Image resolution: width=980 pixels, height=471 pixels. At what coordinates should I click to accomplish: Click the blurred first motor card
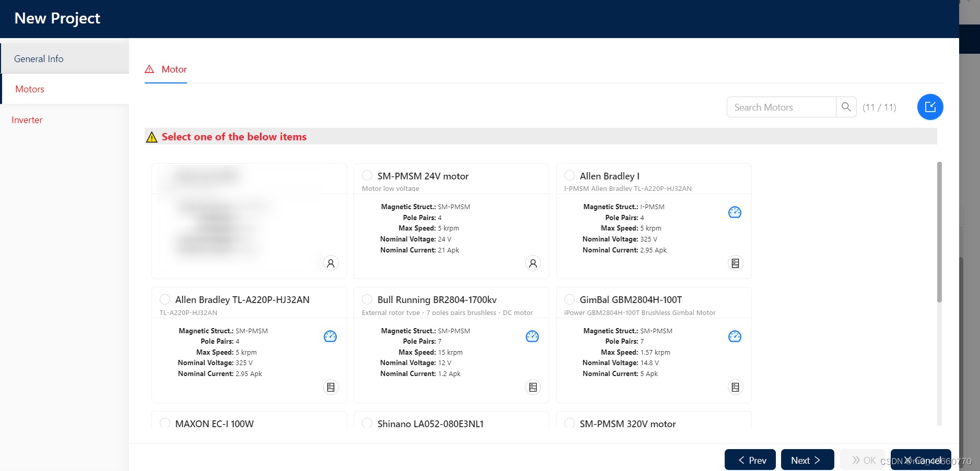249,221
